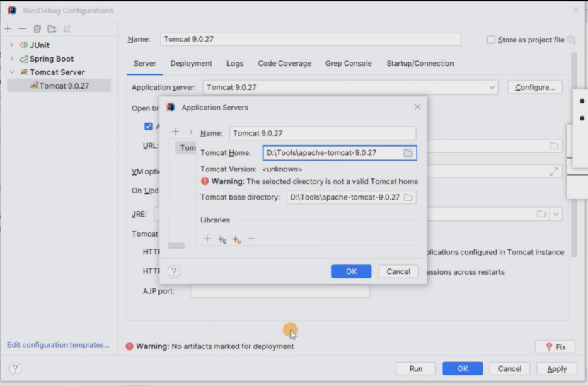Add a new run configuration with plus icon
This screenshot has width=588, height=386.
click(x=8, y=29)
